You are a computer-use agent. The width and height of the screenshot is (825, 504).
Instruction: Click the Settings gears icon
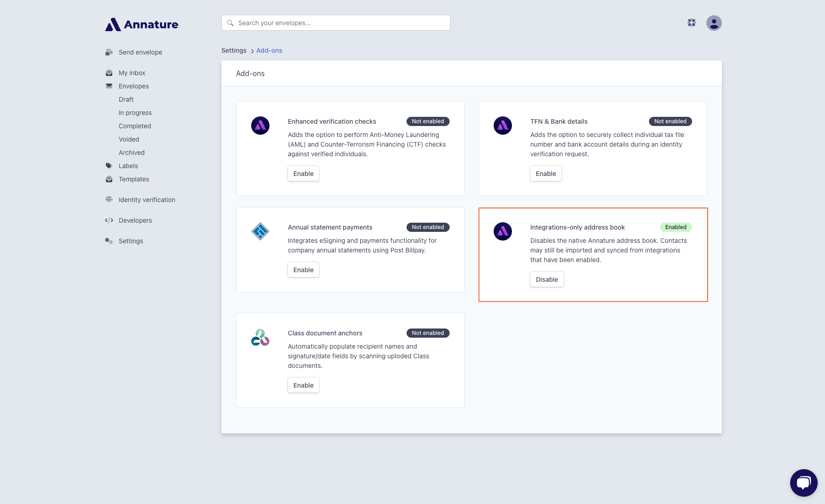coord(109,241)
